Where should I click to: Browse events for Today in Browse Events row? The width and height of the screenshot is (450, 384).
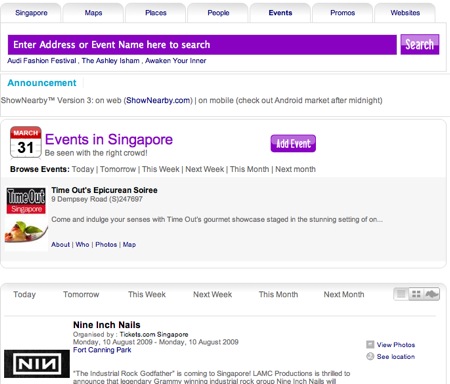pos(83,169)
